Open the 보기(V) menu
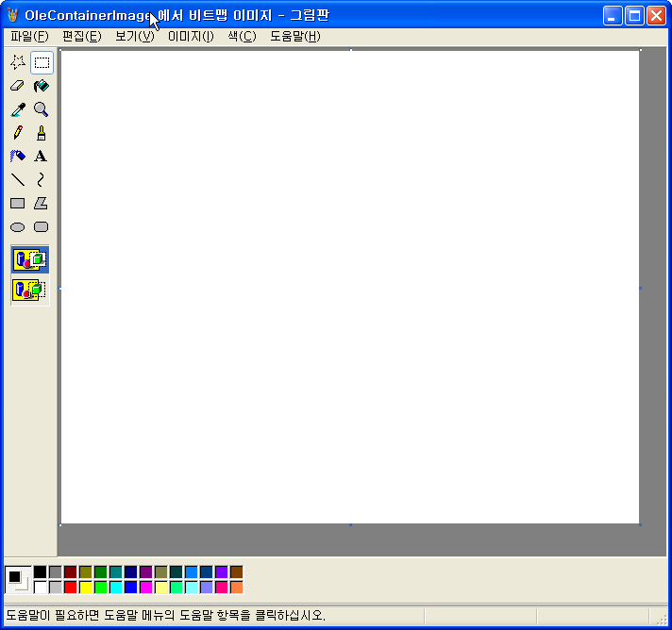The image size is (672, 630). pyautogui.click(x=135, y=37)
